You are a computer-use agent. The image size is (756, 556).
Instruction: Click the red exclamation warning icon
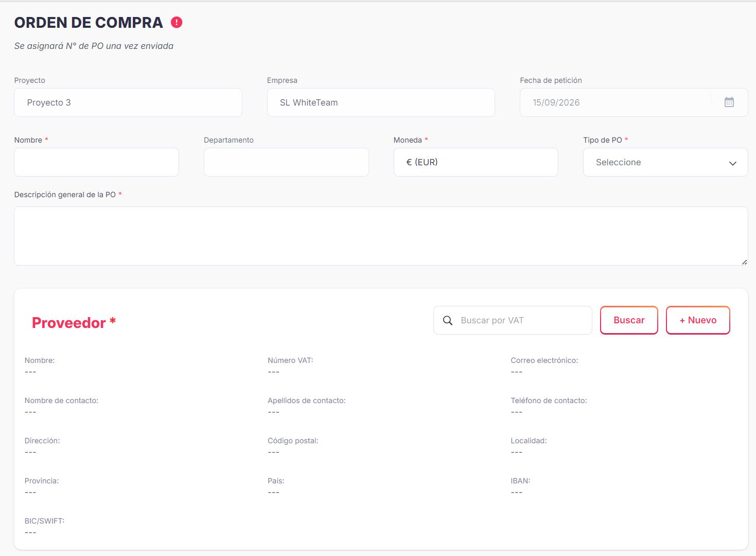[177, 22]
